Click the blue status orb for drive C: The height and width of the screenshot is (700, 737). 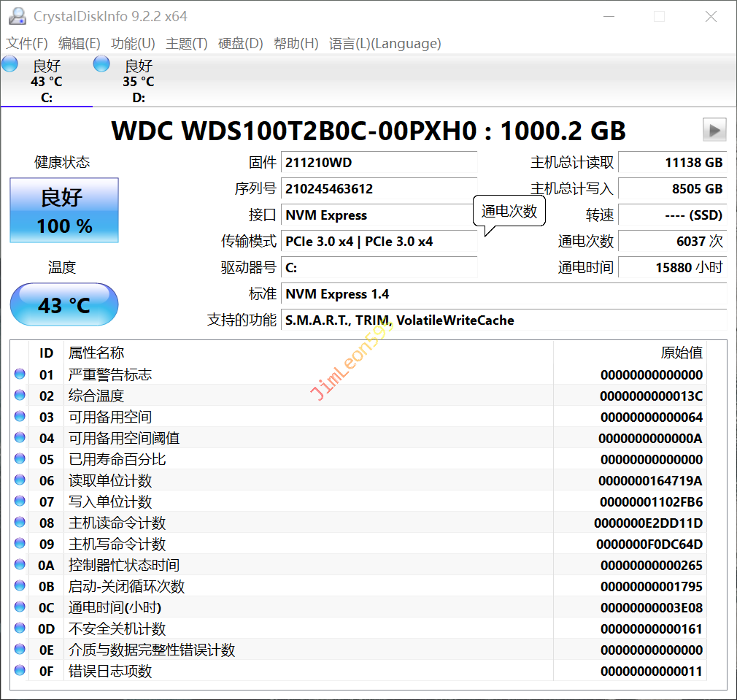(10, 64)
